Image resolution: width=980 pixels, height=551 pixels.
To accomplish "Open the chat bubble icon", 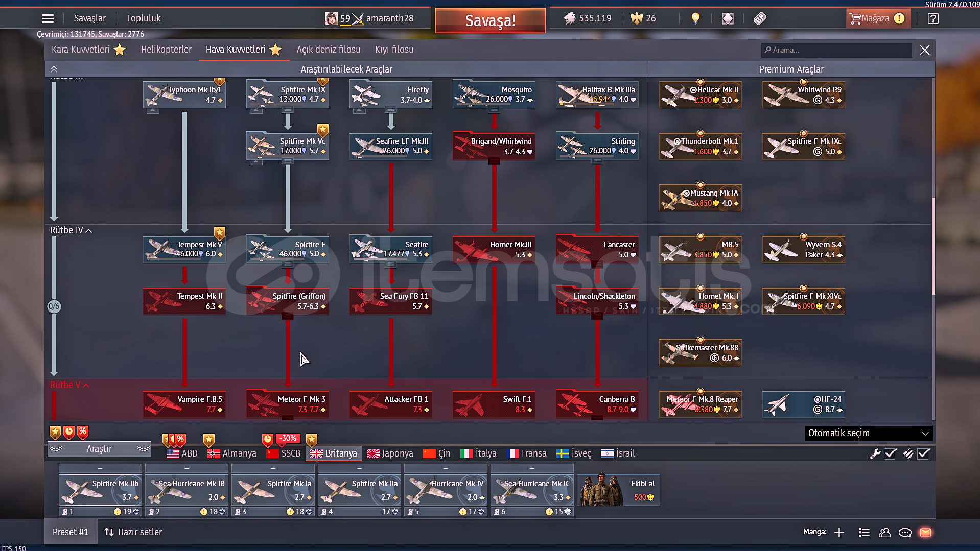I will click(905, 532).
